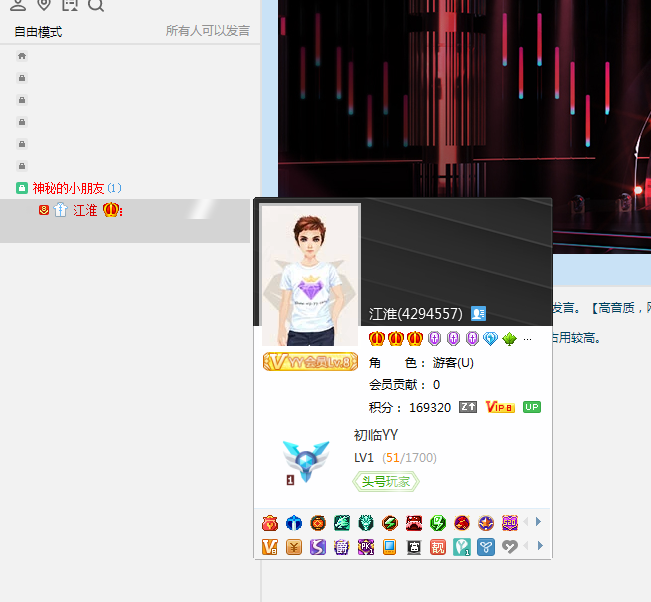Click the orange VIP 8 badge
This screenshot has height=602, width=651.
499,407
